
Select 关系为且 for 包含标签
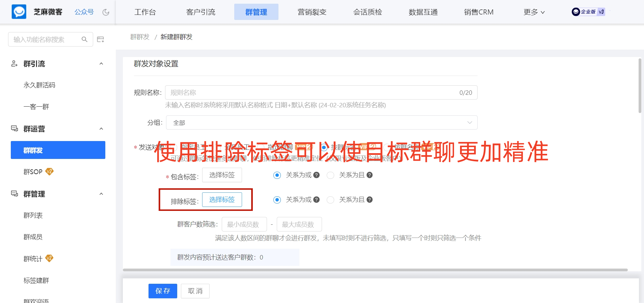330,175
